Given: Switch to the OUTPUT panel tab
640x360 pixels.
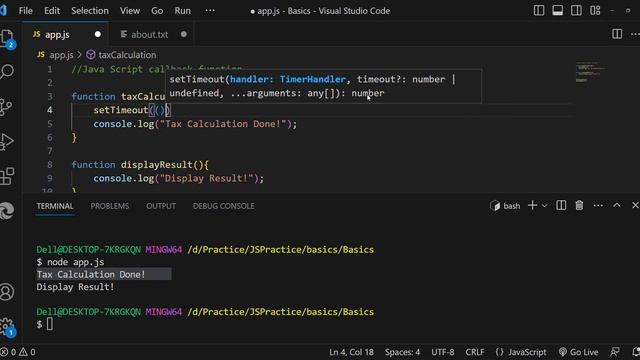Looking at the screenshot, I should click(x=161, y=206).
